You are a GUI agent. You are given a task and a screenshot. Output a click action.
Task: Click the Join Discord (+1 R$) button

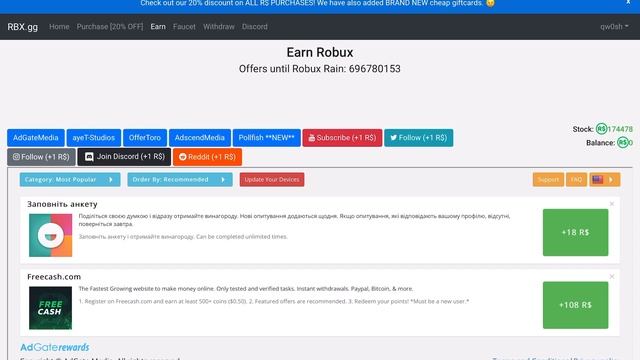(124, 157)
